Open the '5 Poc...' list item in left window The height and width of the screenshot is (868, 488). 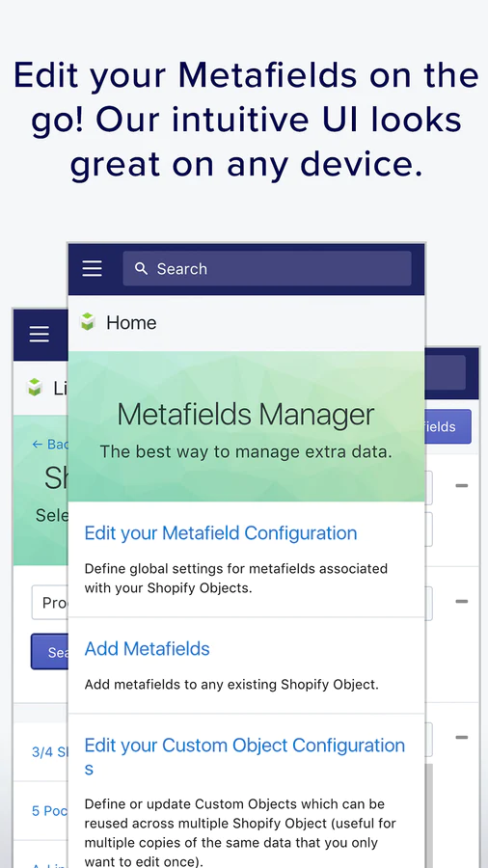point(50,811)
